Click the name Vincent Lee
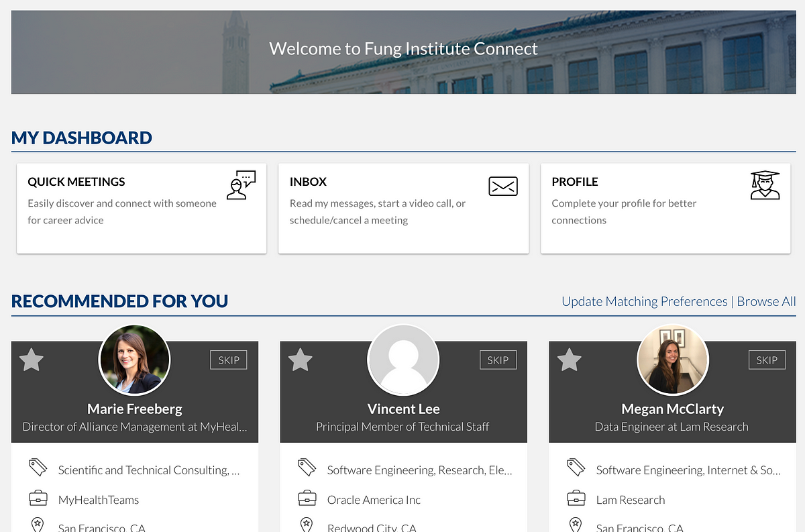Viewport: 805px width, 532px height. [404, 409]
